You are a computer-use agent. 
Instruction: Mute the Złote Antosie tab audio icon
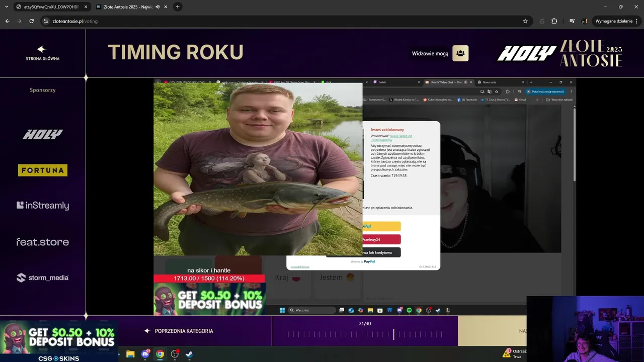[x=157, y=7]
